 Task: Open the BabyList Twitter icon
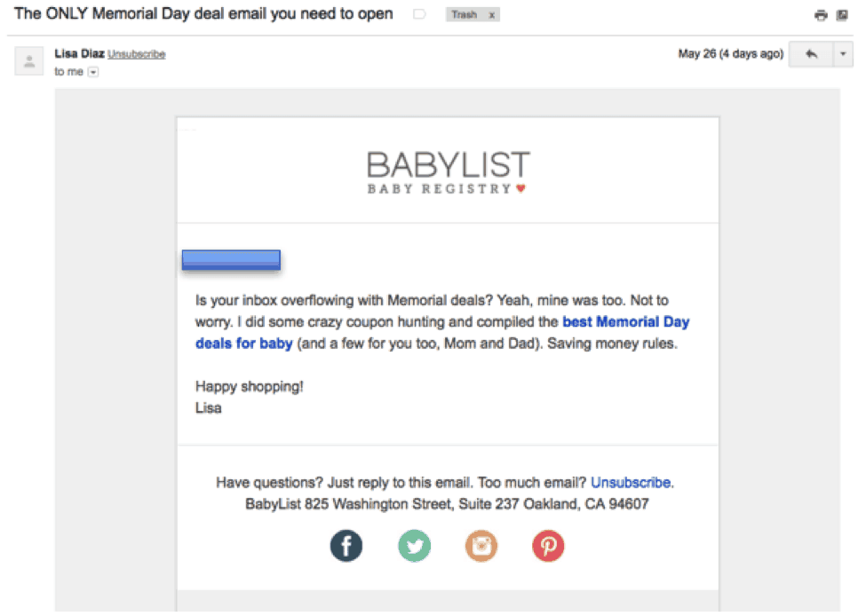point(414,546)
